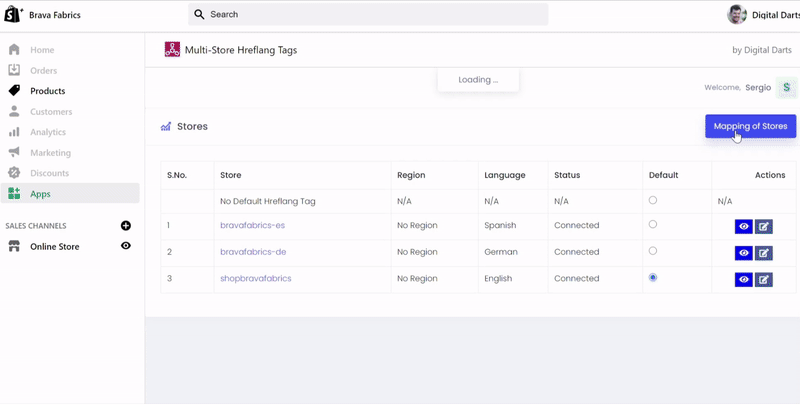
Task: Click the Shopify bag logo
Action: point(13,14)
